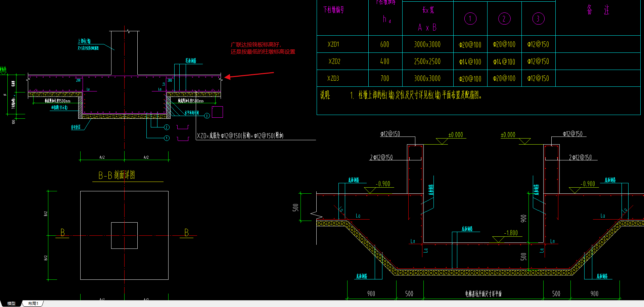Click the 水平环向封闭 label

[191, 113]
